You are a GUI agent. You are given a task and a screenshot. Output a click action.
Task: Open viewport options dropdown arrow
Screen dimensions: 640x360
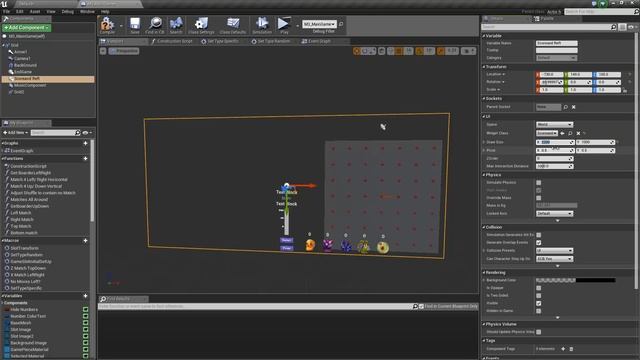tap(103, 51)
